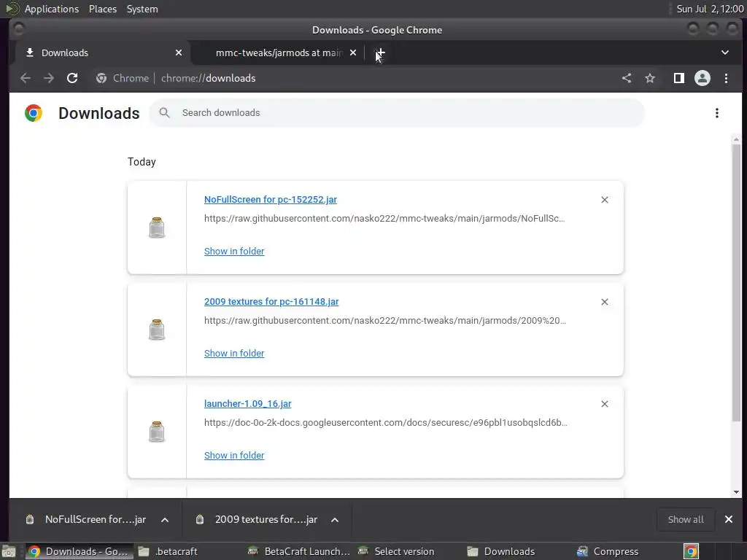Switch to the mmc-tweaks/jarmods tab

coord(278,52)
